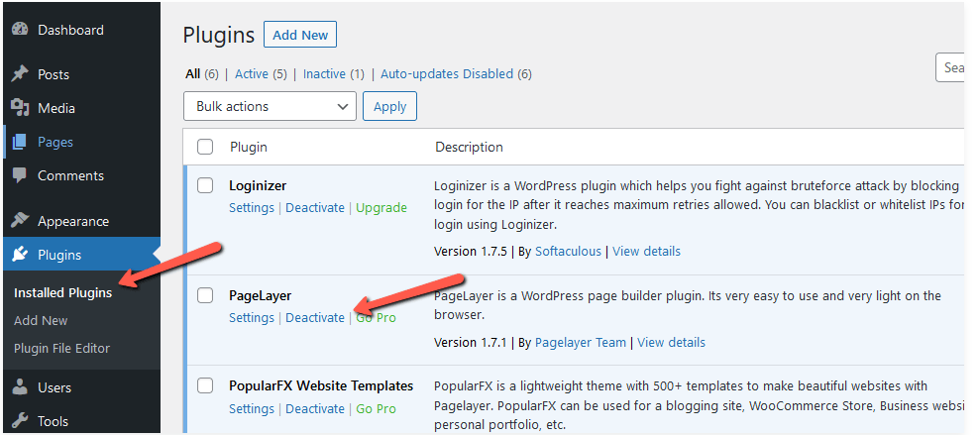View details for PageLayer
The width and height of the screenshot is (980, 435).
[x=671, y=343]
